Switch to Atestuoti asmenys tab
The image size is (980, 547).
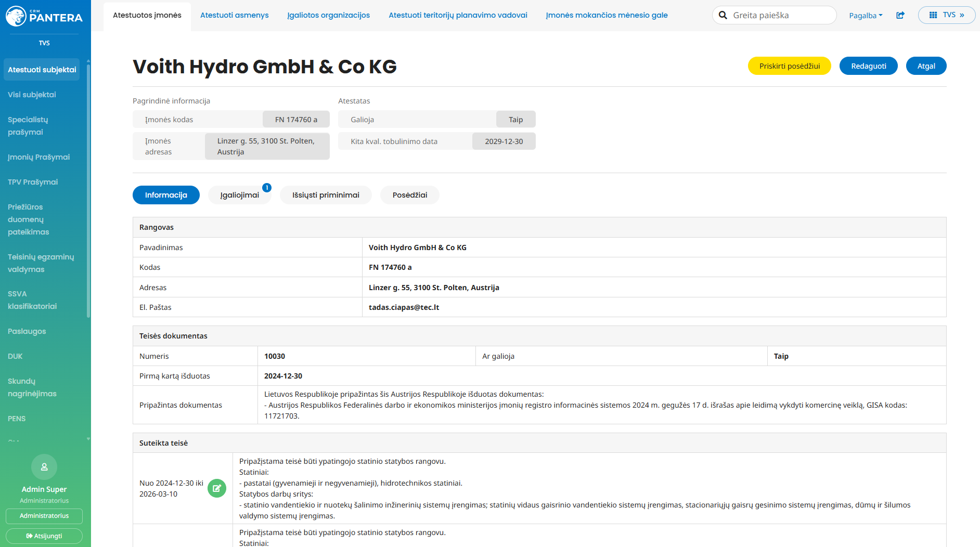235,16
